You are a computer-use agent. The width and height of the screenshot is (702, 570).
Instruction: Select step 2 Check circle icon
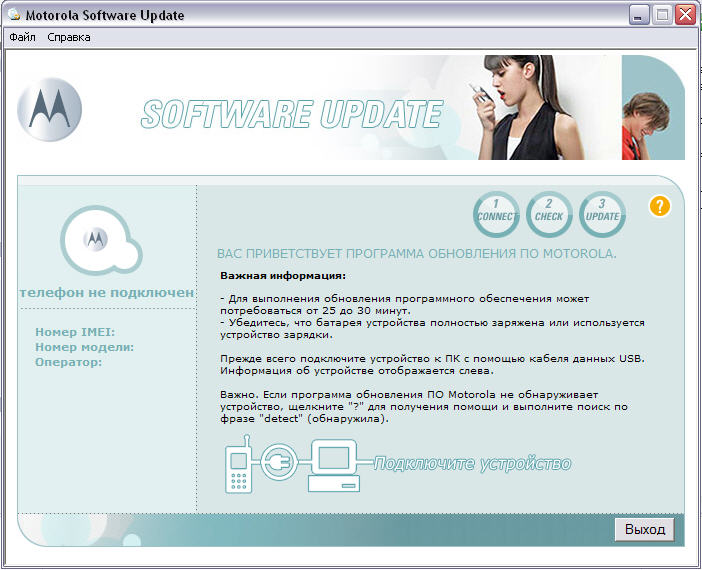tap(549, 214)
